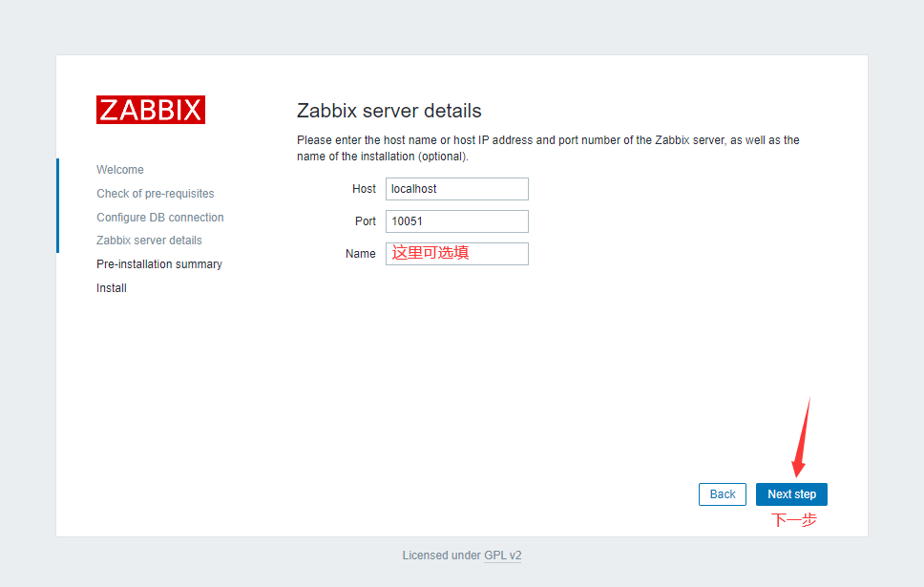Click the Host field label
The image size is (924, 587).
coord(364,189)
